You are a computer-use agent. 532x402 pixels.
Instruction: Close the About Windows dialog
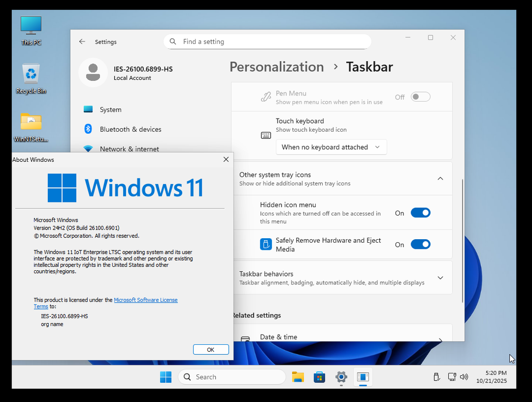coord(226,159)
